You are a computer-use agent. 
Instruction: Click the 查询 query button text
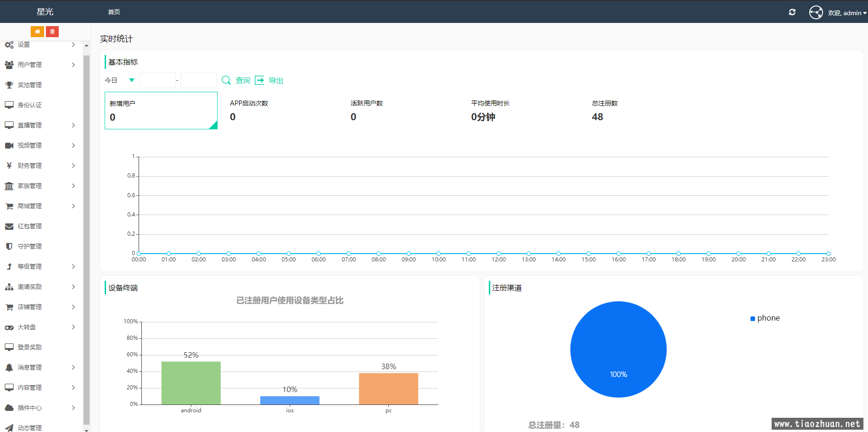243,80
